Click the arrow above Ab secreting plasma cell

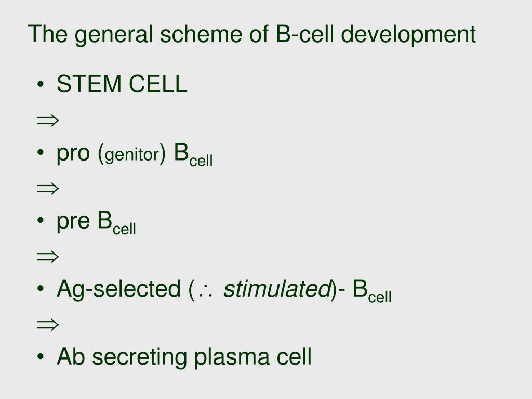[48, 325]
